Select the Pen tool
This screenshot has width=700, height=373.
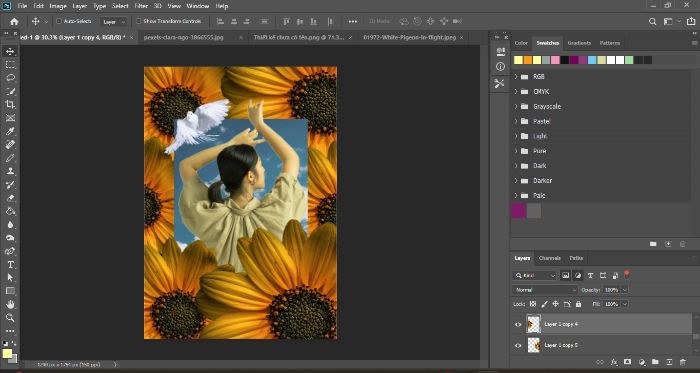tap(10, 251)
